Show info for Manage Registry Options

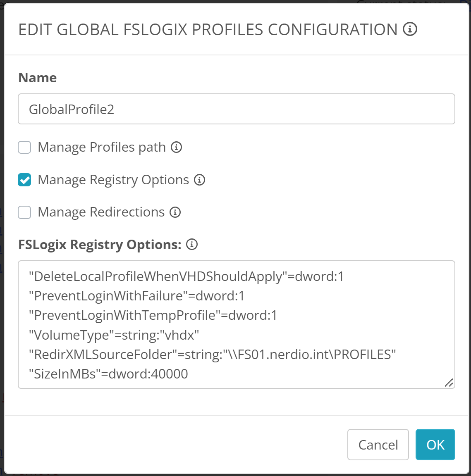[x=200, y=180]
